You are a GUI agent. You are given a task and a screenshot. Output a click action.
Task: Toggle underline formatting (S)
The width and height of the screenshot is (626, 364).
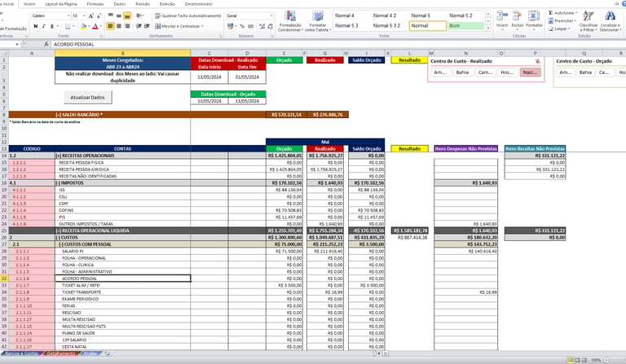coord(52,26)
